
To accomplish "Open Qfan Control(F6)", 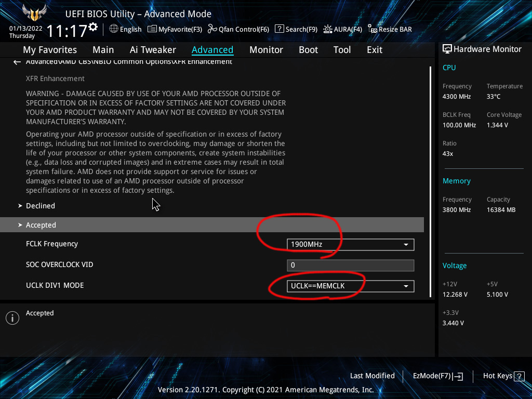I will [x=238, y=29].
